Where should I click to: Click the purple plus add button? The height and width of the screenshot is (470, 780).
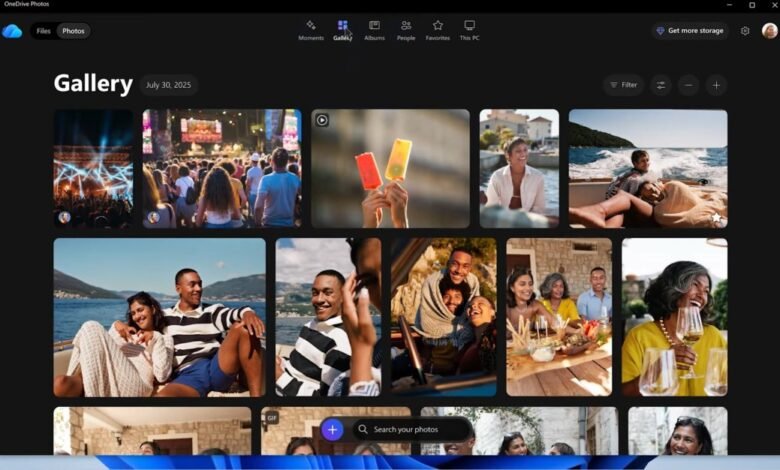pyautogui.click(x=332, y=430)
